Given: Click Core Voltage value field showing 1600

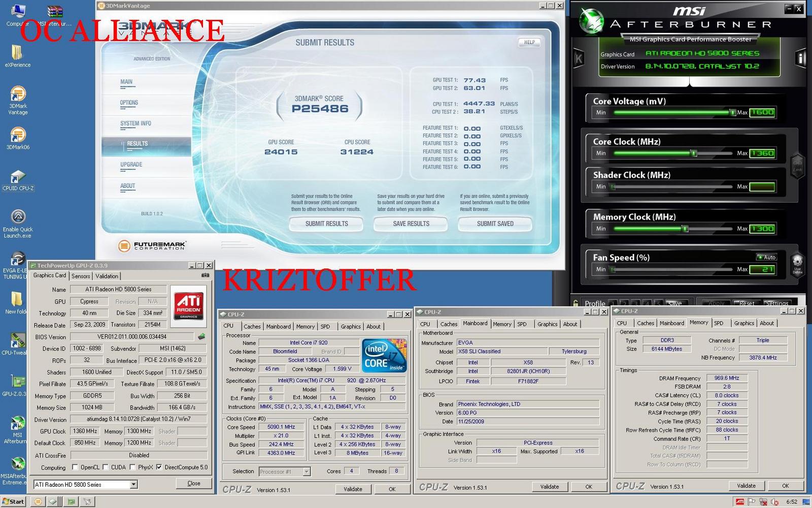Looking at the screenshot, I should 762,112.
